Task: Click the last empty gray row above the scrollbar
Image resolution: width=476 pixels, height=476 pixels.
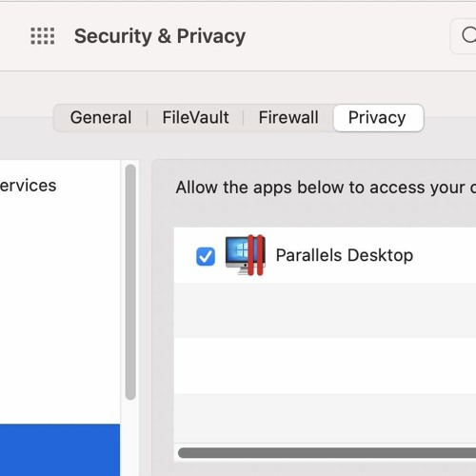Action: [325, 419]
